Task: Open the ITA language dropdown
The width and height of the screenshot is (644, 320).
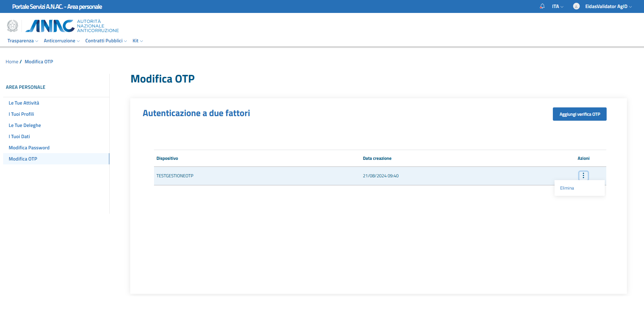Action: [557, 7]
